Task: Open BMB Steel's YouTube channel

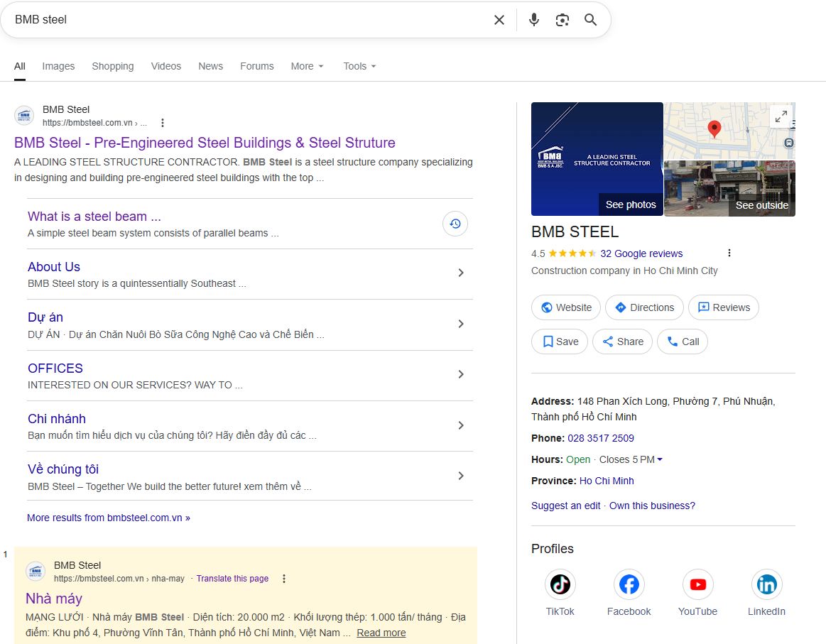Action: pos(697,584)
